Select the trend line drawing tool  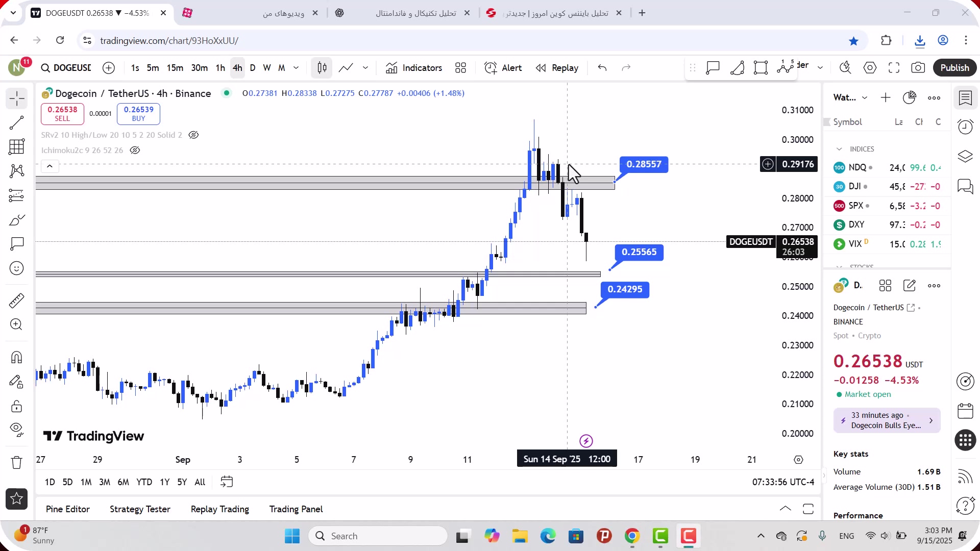(x=17, y=123)
